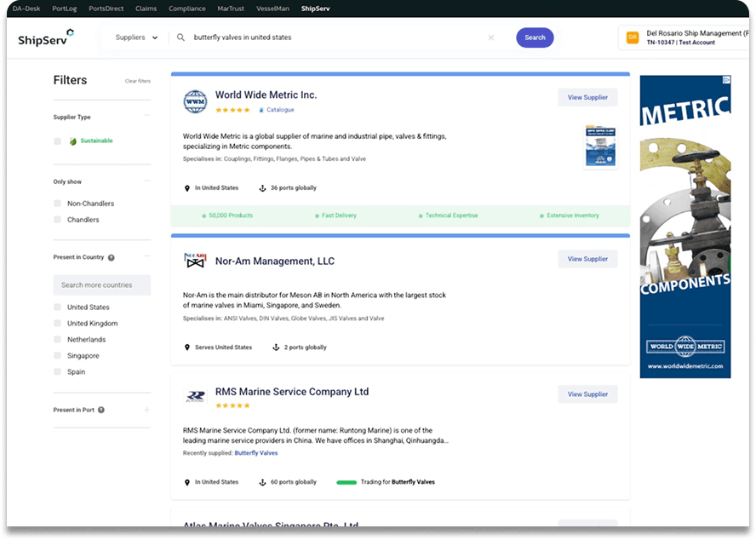Click anchor icon beside 60 ports globally
Viewport: 756px width, 540px height.
[x=262, y=482]
